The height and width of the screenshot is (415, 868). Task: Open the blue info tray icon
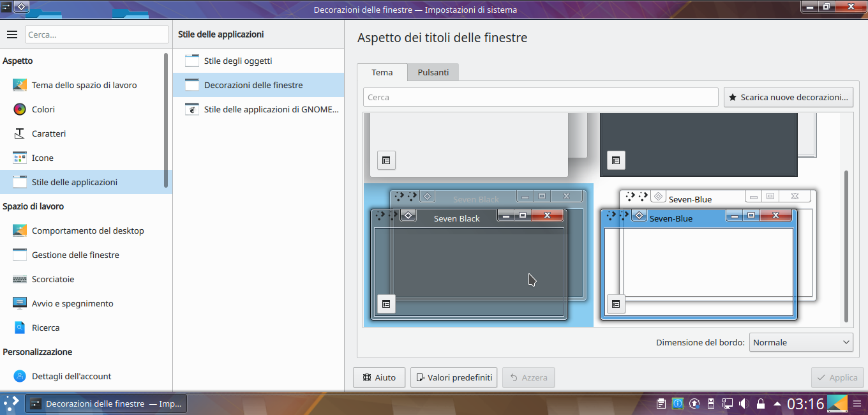pyautogui.click(x=678, y=404)
